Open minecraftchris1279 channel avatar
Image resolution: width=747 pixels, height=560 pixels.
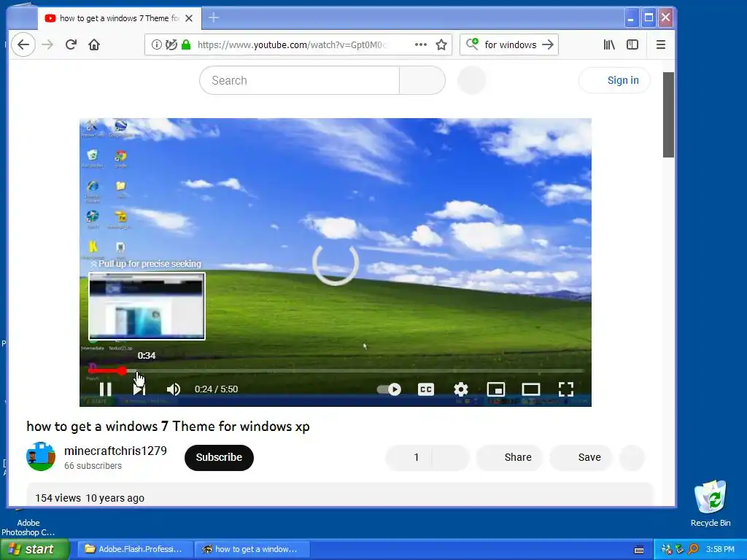[x=41, y=456]
